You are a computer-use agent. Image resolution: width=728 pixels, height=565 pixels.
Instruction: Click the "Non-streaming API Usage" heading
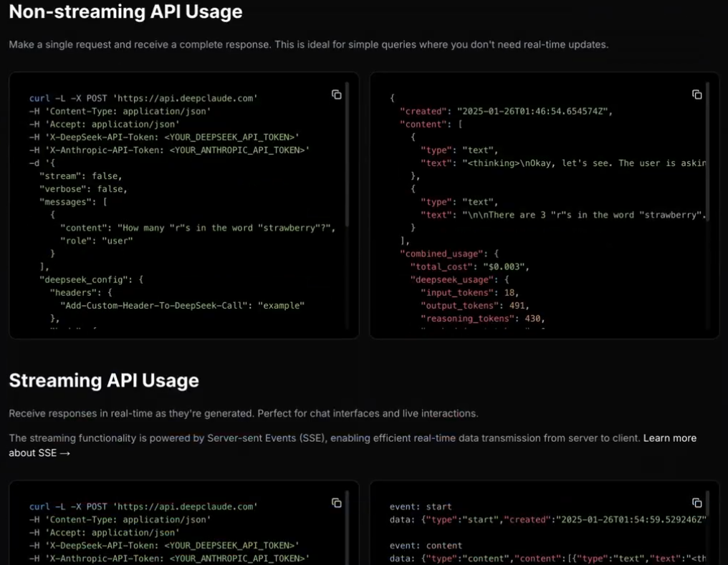(125, 11)
